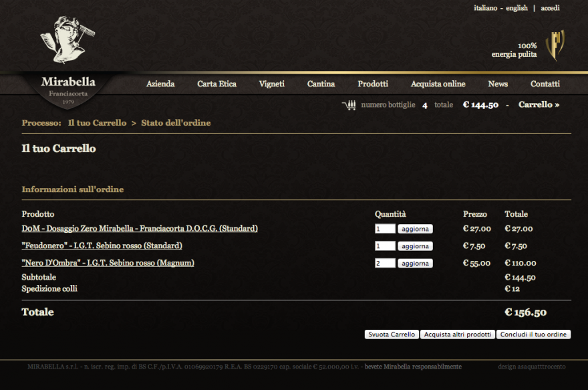
Task: Navigate to Cantina
Action: (x=321, y=84)
